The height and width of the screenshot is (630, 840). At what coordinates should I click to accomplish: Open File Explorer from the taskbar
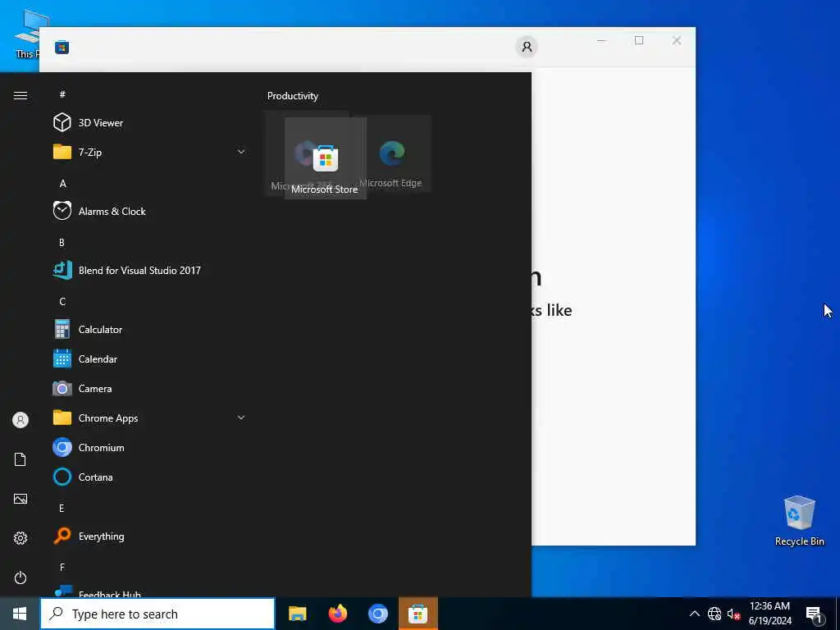[297, 614]
